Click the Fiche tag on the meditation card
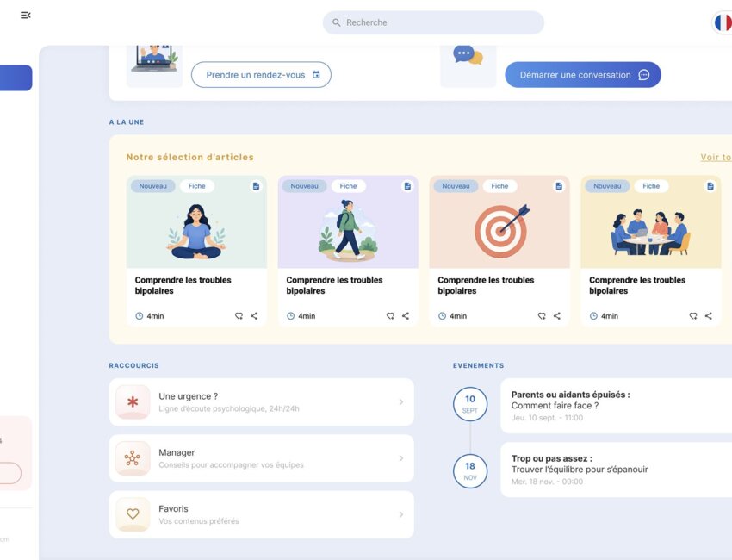 (196, 186)
